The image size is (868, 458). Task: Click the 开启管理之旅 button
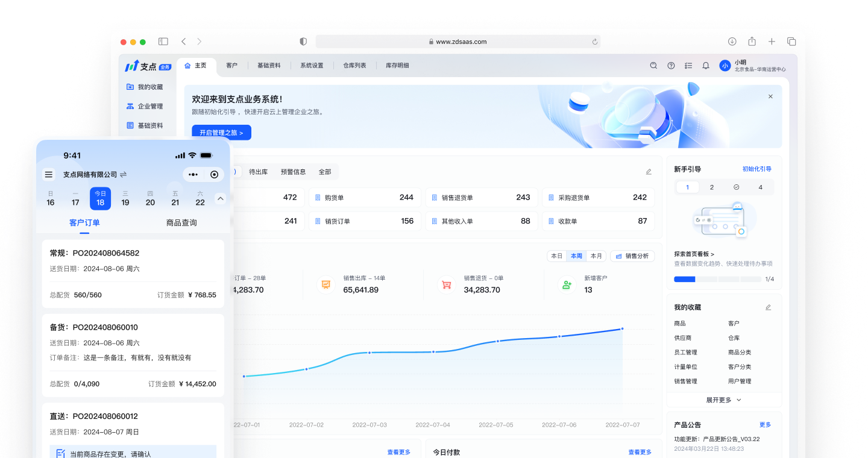pos(221,133)
